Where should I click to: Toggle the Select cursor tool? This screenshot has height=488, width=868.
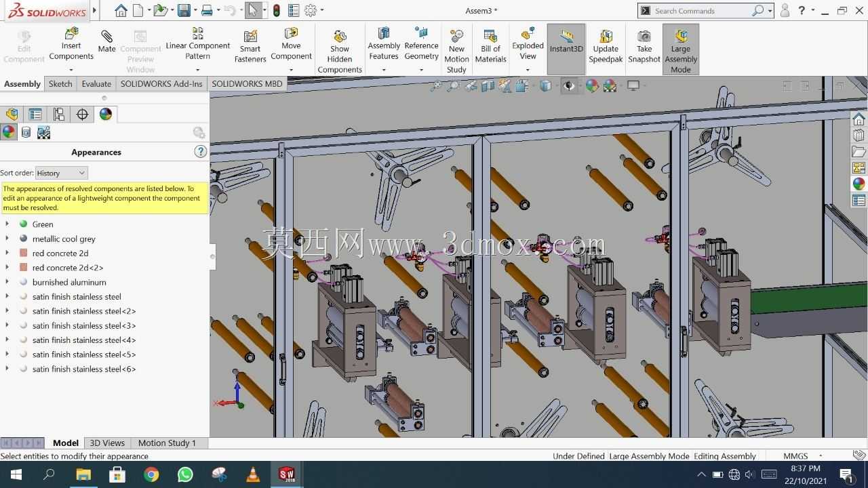pos(253,10)
